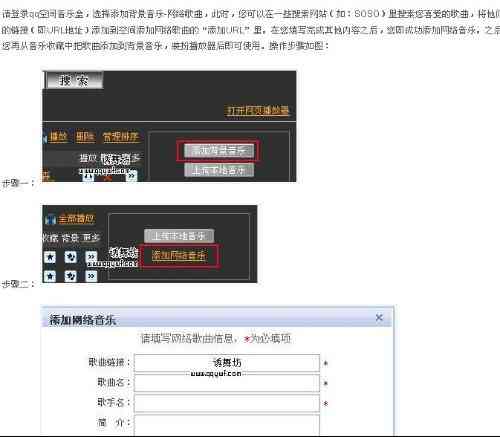Click star favorite icon in upper song row
Screen dimensions: 500x437
pyautogui.click(x=50, y=257)
